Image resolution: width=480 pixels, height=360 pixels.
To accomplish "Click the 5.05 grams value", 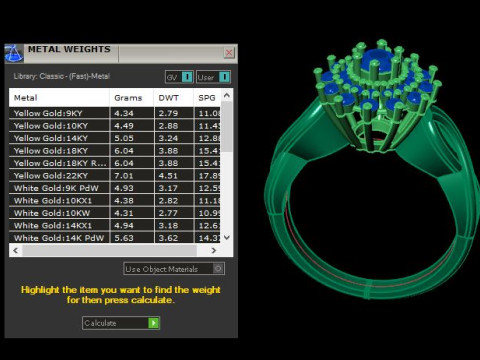I will pyautogui.click(x=124, y=138).
